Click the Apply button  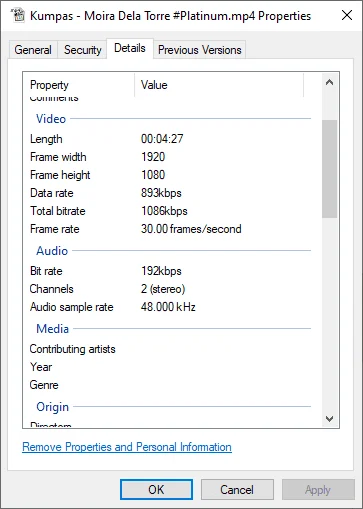318,490
